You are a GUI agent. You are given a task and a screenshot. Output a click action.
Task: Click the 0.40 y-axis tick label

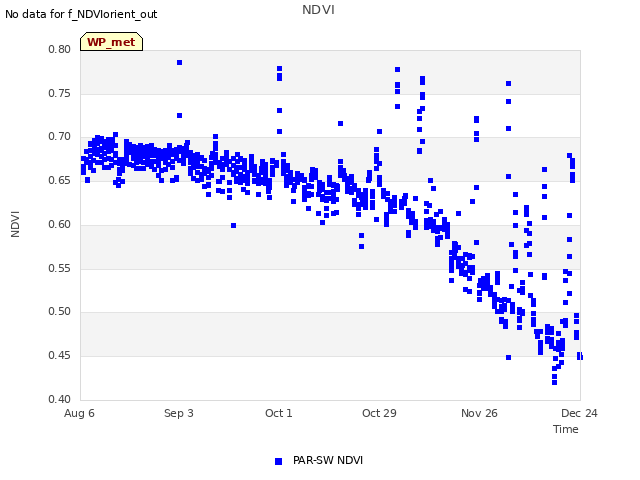(x=60, y=399)
